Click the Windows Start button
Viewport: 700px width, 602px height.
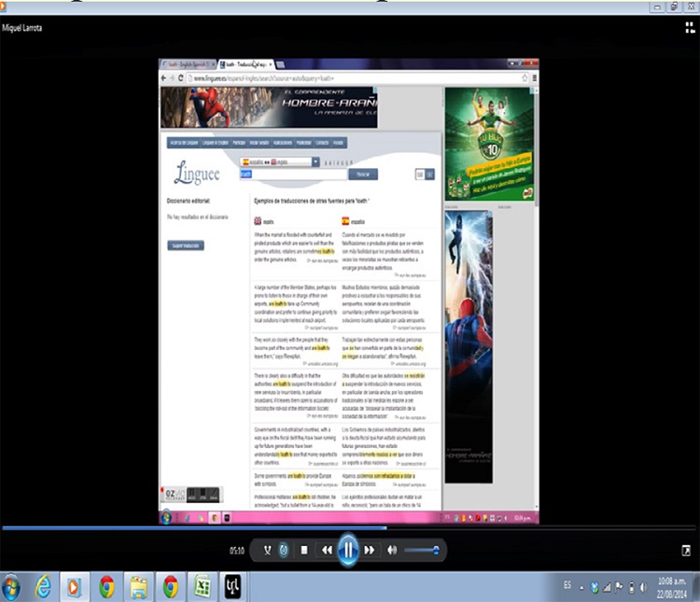pos(11,586)
